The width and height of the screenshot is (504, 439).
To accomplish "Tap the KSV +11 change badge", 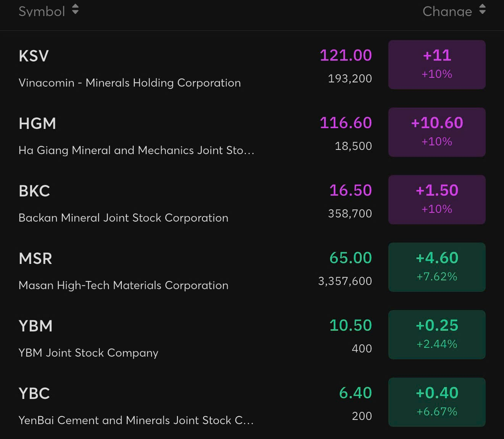I will [x=437, y=64].
